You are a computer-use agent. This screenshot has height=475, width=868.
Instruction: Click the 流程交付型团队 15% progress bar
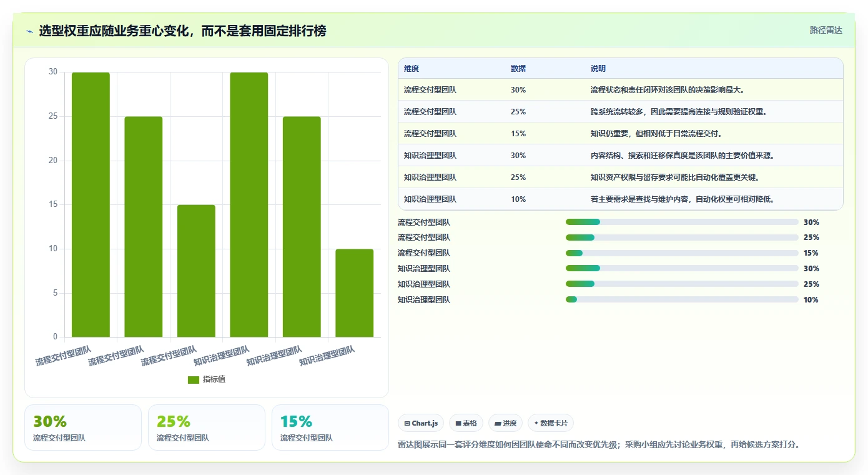point(682,253)
